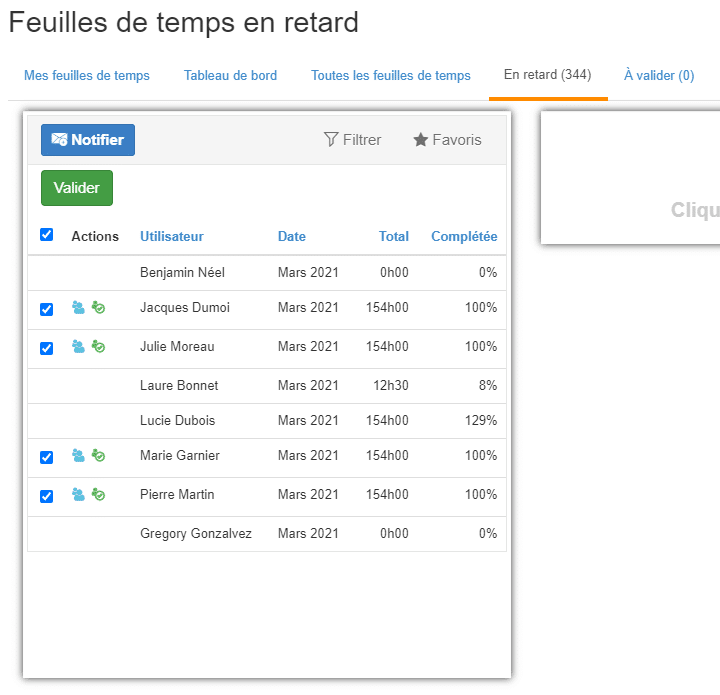Open the À valider (0) tab

coord(658,75)
